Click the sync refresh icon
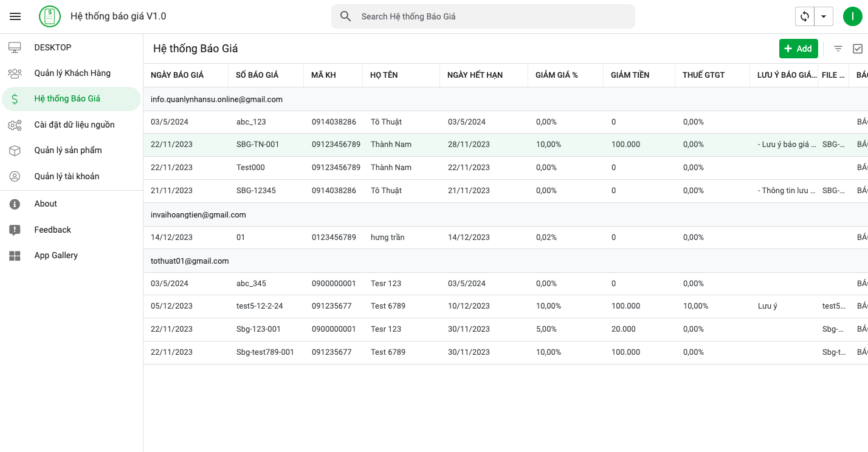The image size is (868, 452). [805, 16]
